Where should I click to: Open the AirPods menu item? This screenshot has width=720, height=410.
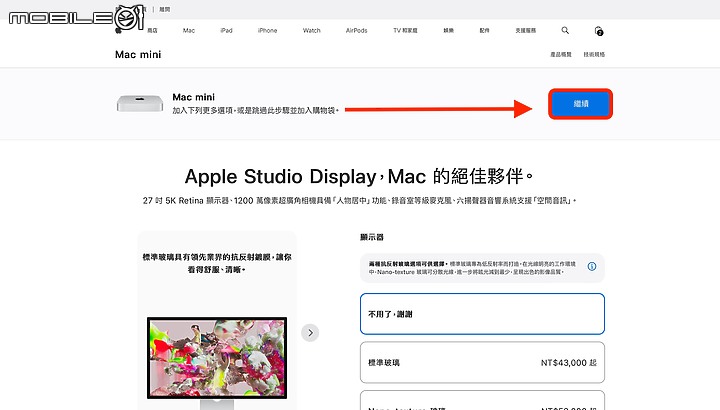[356, 30]
